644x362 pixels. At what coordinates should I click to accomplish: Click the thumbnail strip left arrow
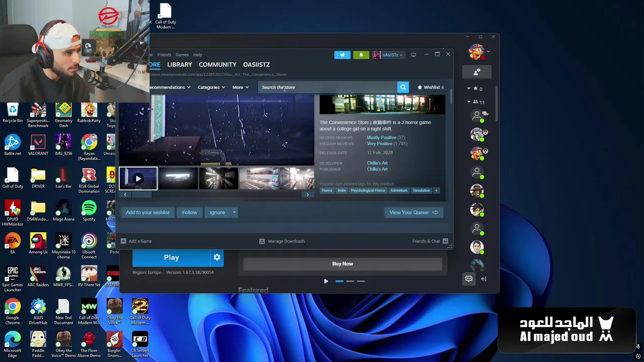tap(125, 195)
